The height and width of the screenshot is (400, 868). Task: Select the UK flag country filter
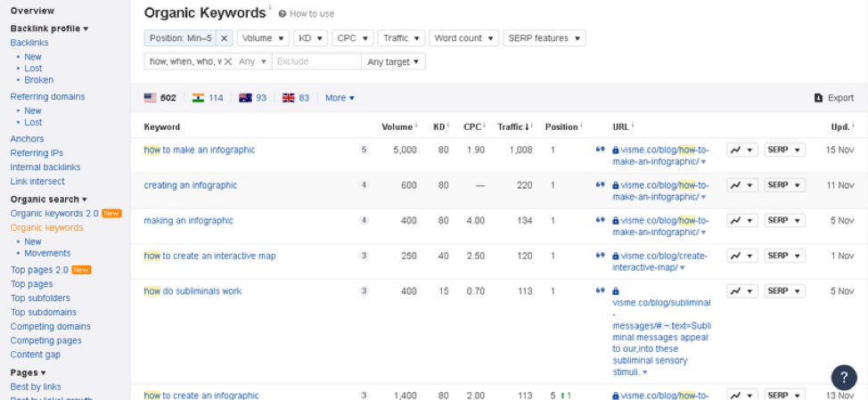pyautogui.click(x=288, y=98)
